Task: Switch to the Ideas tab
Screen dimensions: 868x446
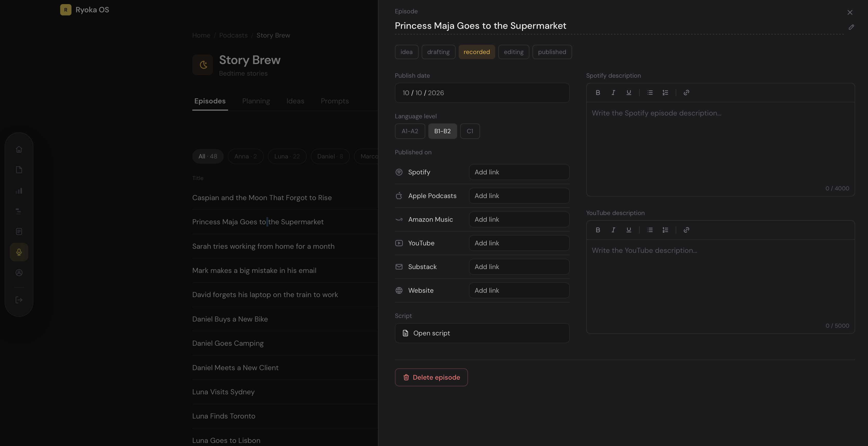Action: pos(295,101)
